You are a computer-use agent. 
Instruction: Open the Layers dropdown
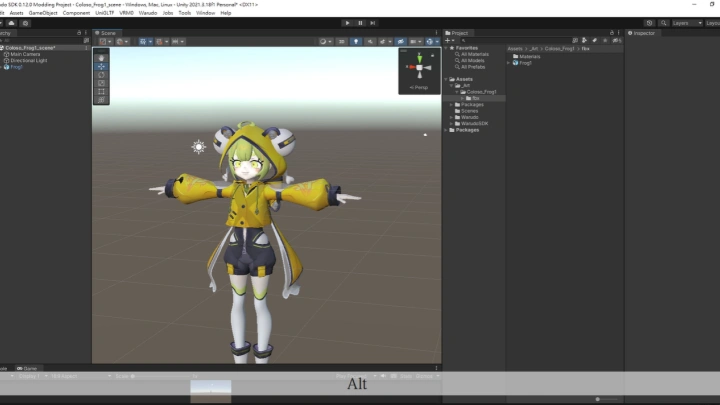tap(687, 23)
